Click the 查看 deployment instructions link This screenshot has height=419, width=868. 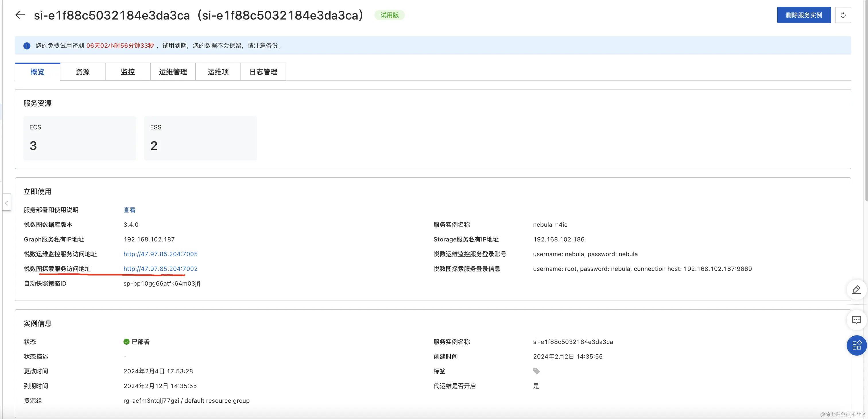click(x=129, y=210)
